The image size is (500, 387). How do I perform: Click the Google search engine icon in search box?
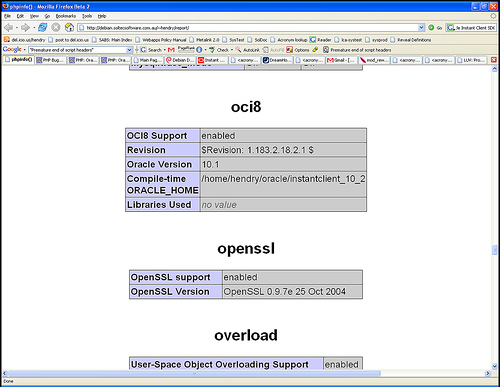pyautogui.click(x=450, y=28)
